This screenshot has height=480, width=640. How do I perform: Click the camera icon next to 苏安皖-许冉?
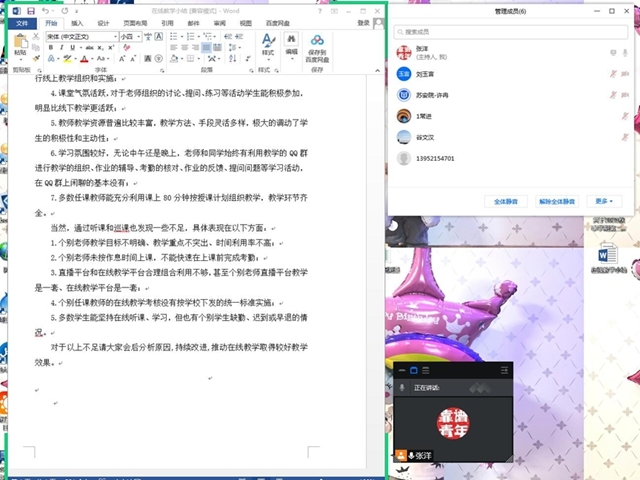click(626, 95)
